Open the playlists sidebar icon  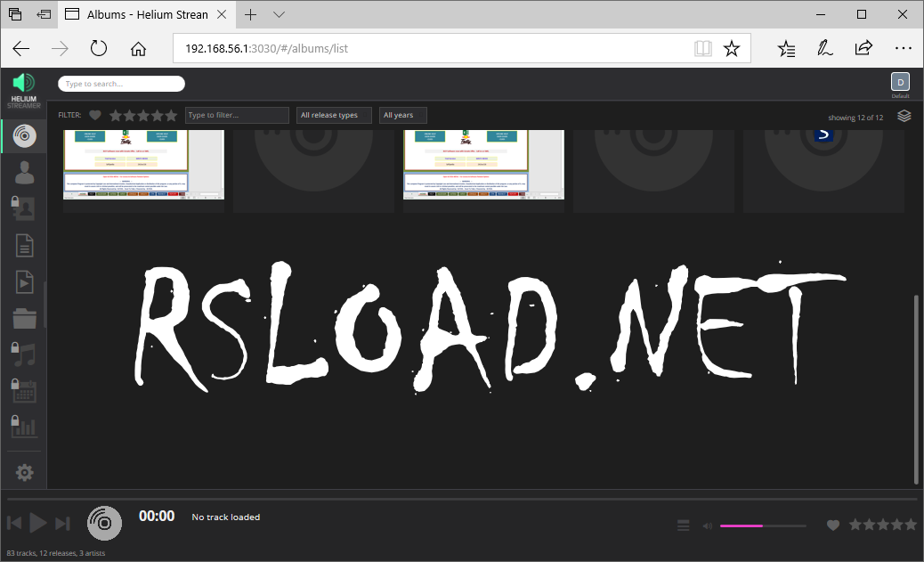point(24,281)
